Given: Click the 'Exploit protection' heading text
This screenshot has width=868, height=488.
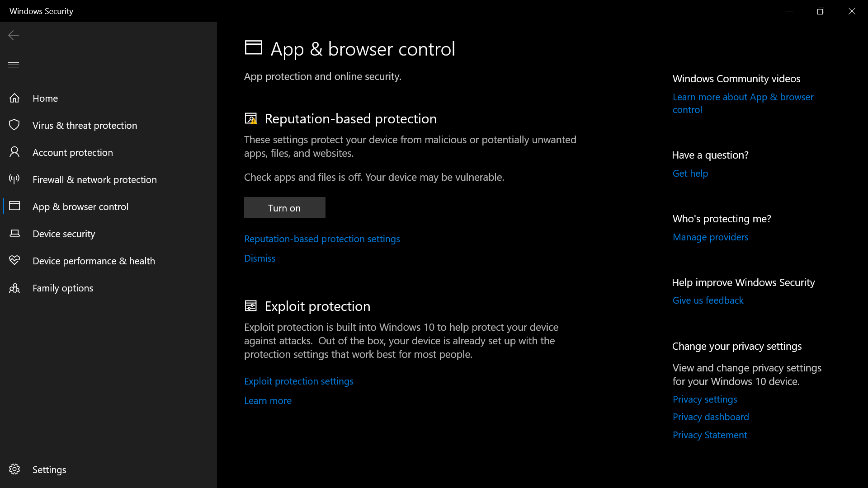Looking at the screenshot, I should [x=317, y=306].
